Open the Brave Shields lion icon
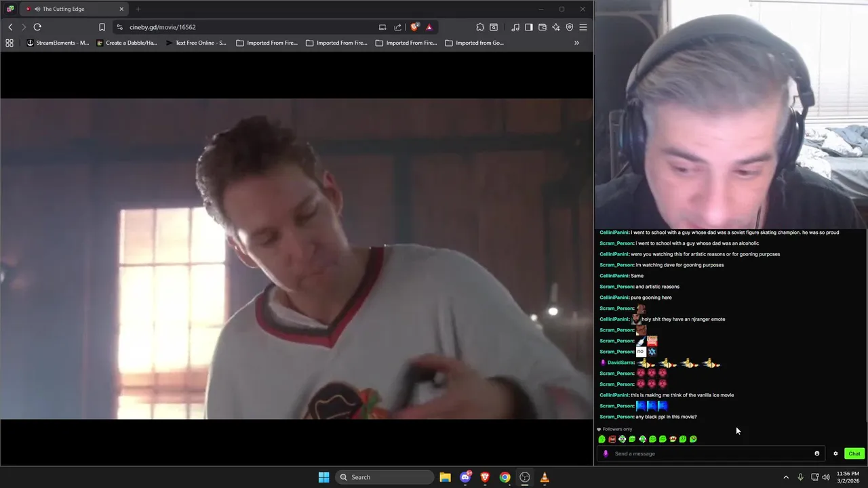The width and height of the screenshot is (868, 488). pos(414,27)
